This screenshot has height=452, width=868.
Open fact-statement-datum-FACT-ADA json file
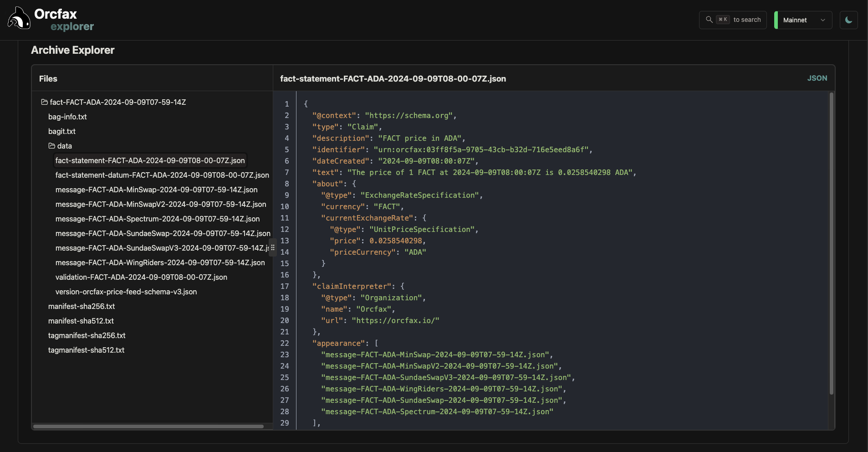pos(162,175)
